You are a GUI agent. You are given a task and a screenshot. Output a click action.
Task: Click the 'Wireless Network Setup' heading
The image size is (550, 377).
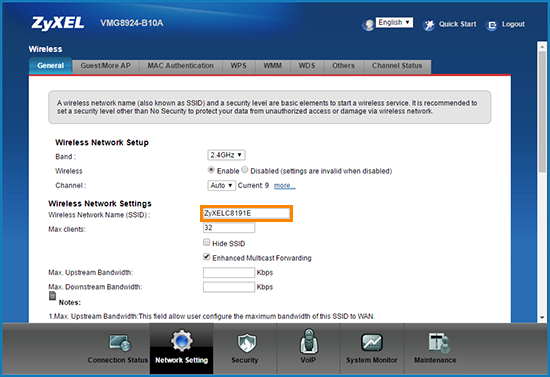102,142
